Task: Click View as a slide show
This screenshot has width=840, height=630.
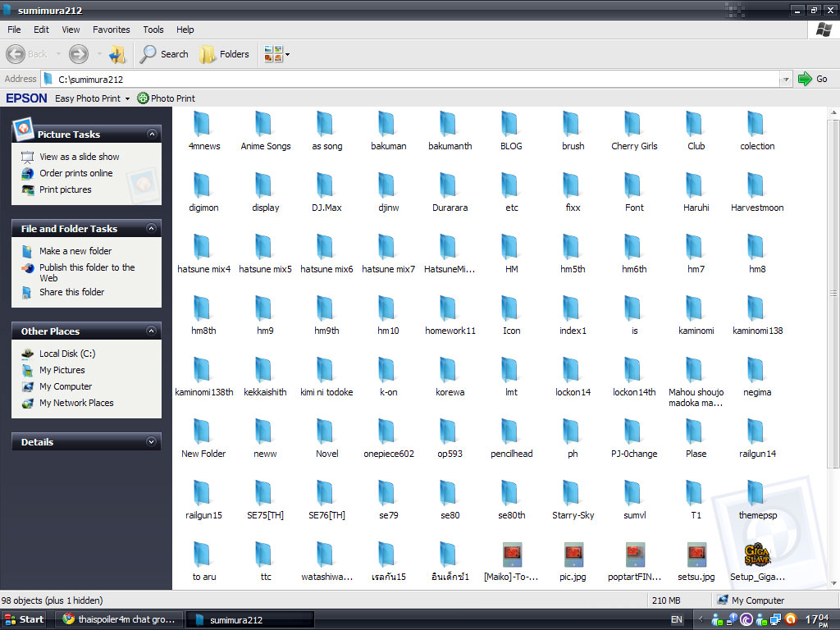Action: 80,157
